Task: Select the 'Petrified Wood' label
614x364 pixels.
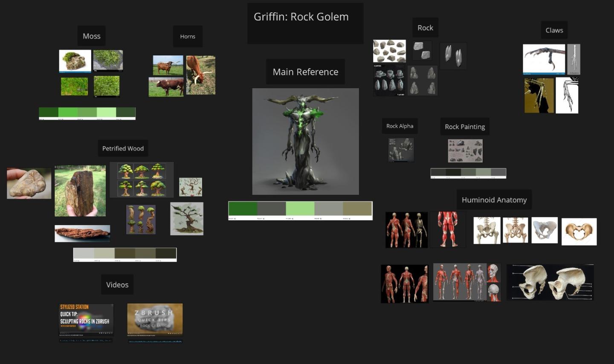Action: (123, 148)
